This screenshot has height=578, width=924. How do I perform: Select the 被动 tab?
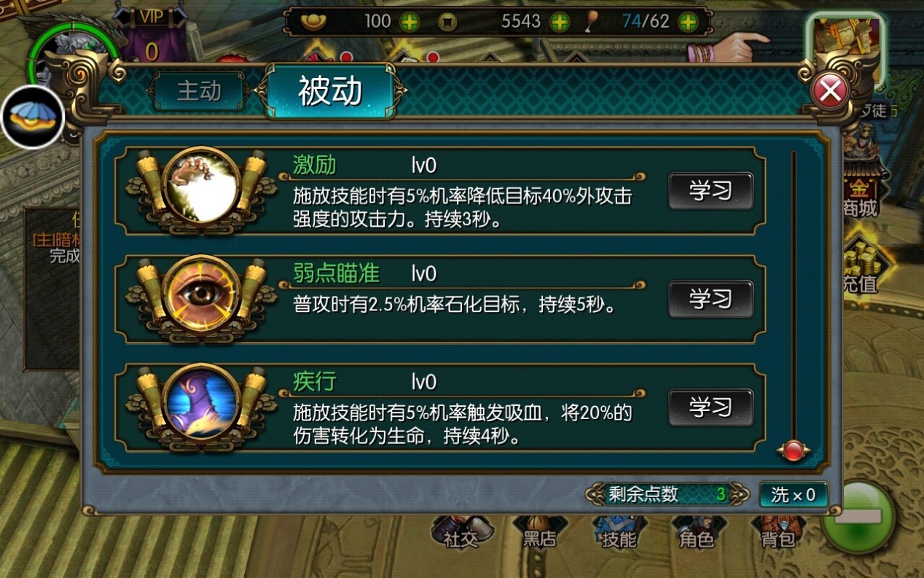(331, 91)
